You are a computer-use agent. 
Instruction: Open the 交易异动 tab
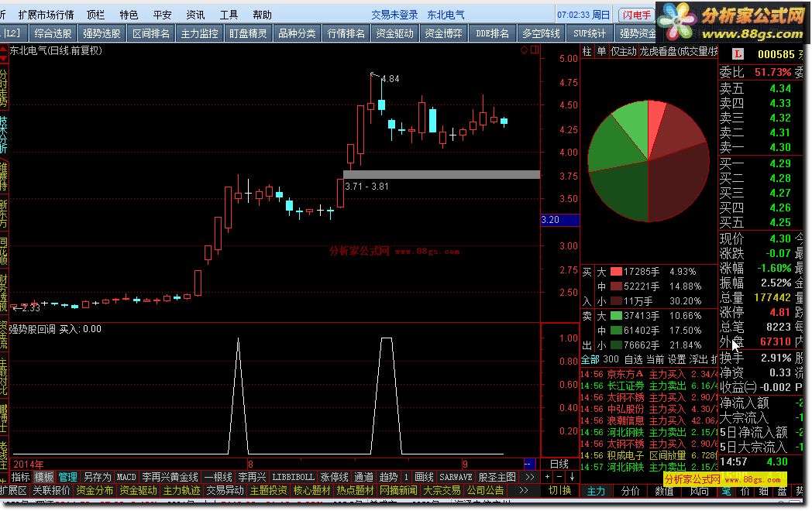coord(225,490)
